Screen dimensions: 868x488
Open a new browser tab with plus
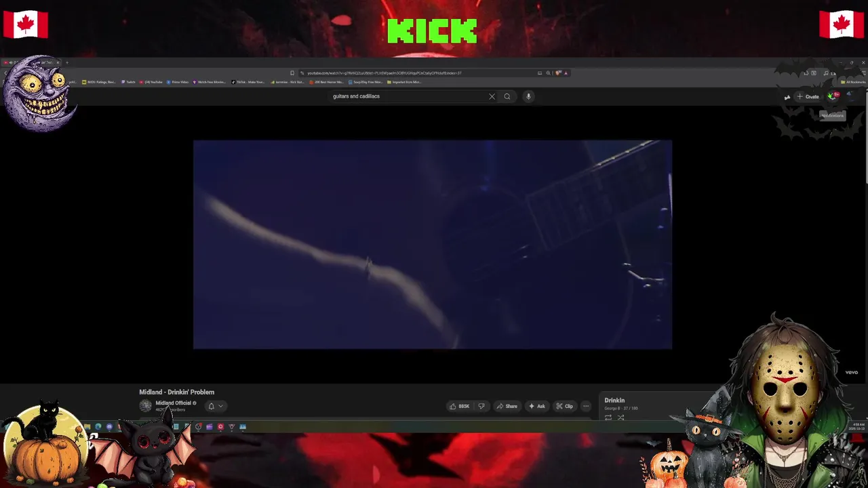(x=66, y=62)
